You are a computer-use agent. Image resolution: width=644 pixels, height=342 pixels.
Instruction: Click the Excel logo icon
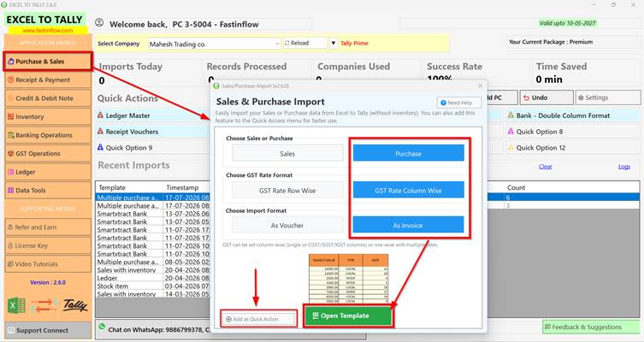pyautogui.click(x=17, y=306)
